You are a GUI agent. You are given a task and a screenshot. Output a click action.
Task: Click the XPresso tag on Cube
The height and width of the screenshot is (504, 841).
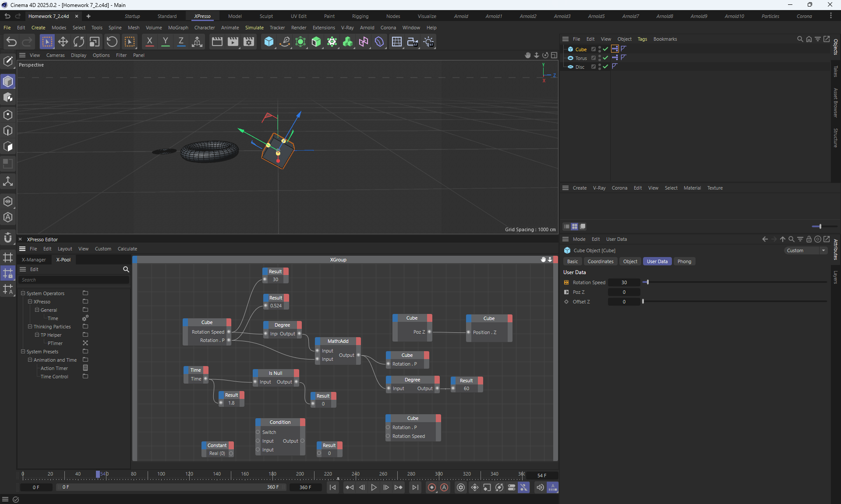click(615, 49)
